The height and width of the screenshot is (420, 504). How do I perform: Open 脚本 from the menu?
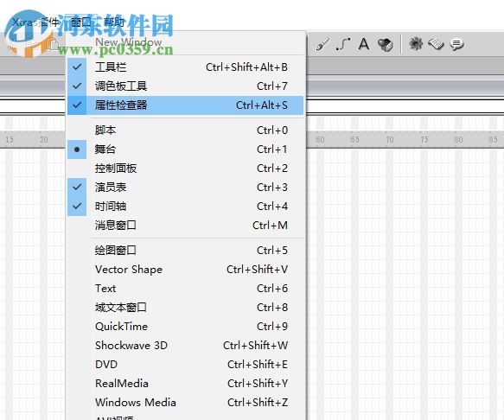[x=186, y=130]
